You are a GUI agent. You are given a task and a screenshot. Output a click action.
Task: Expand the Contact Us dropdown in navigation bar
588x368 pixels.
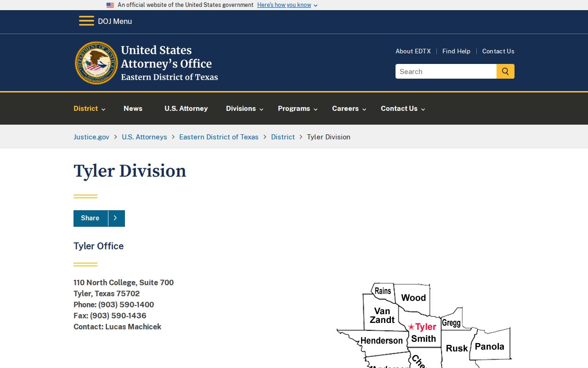tap(403, 109)
